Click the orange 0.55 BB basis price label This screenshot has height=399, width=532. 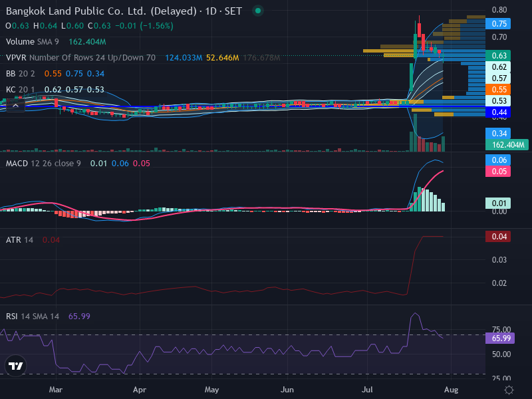coord(498,90)
